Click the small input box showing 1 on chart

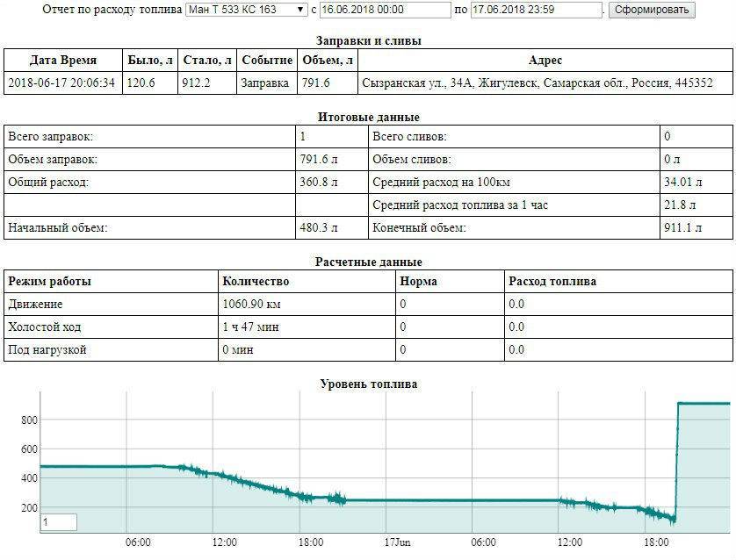[59, 522]
